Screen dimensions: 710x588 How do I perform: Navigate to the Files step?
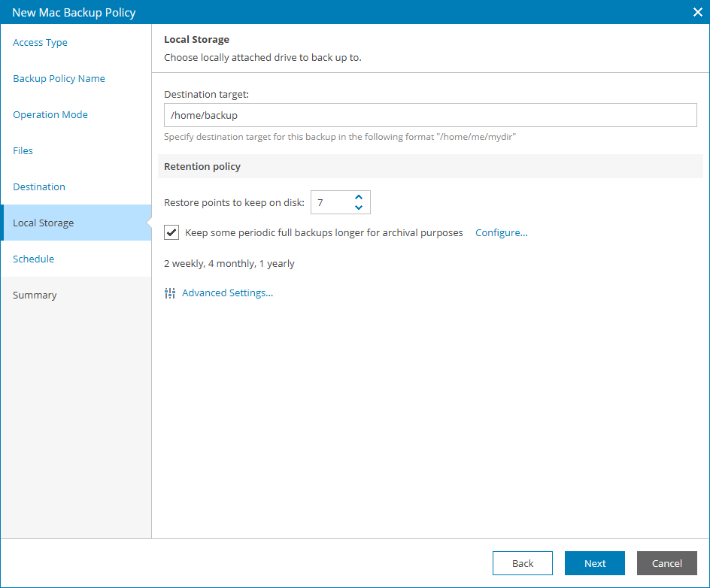tap(23, 150)
